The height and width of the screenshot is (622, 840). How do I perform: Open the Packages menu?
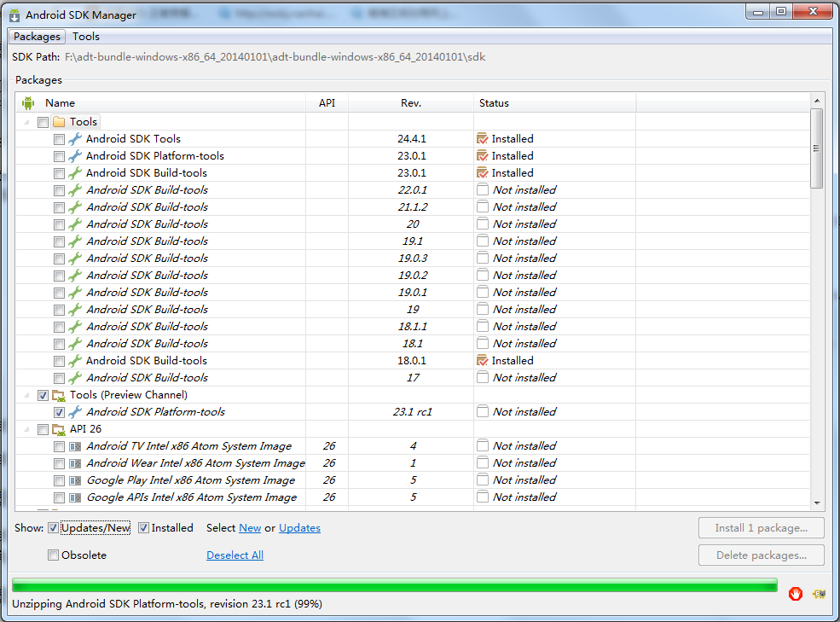point(37,37)
